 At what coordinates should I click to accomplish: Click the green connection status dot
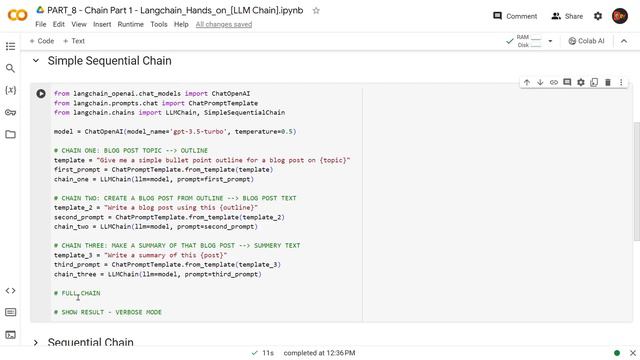coord(617,353)
